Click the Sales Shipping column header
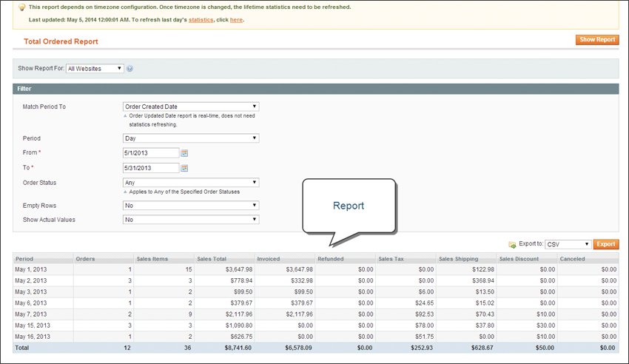This screenshot has height=364, width=629. tap(466, 258)
